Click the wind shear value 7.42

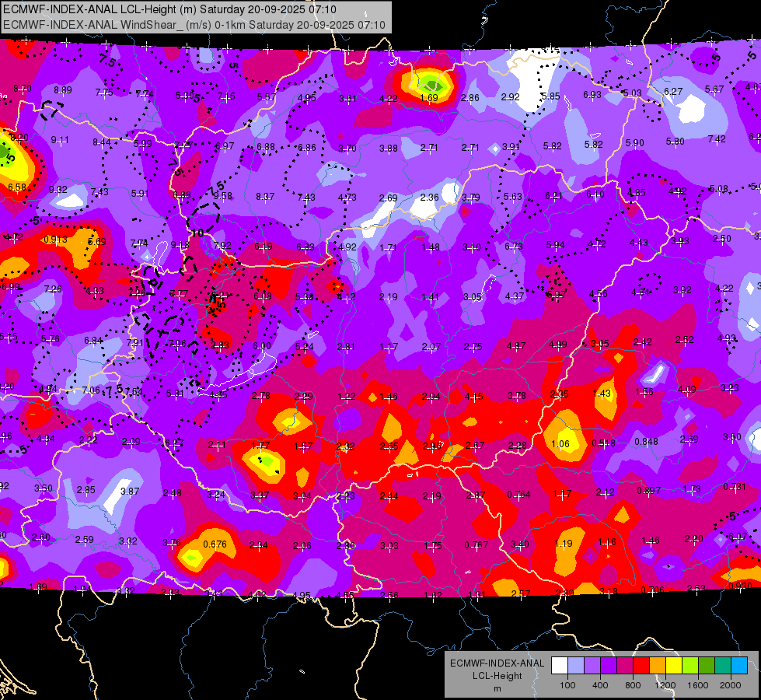click(x=717, y=139)
